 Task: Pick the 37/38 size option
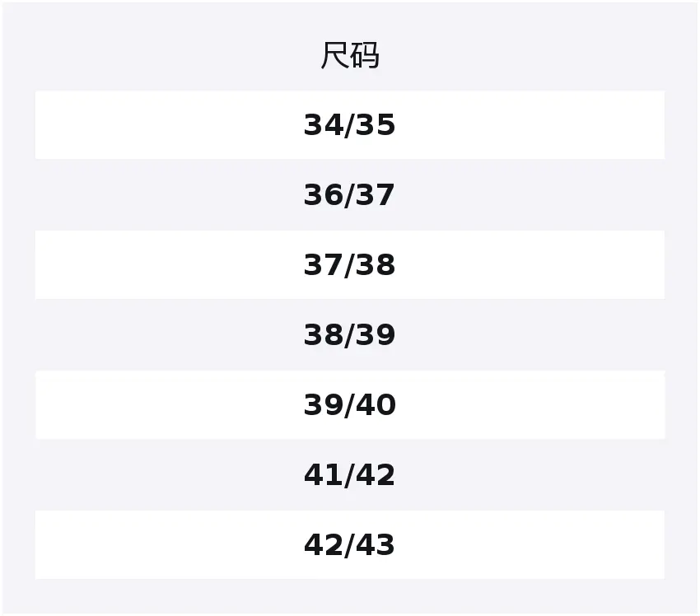[x=349, y=265]
